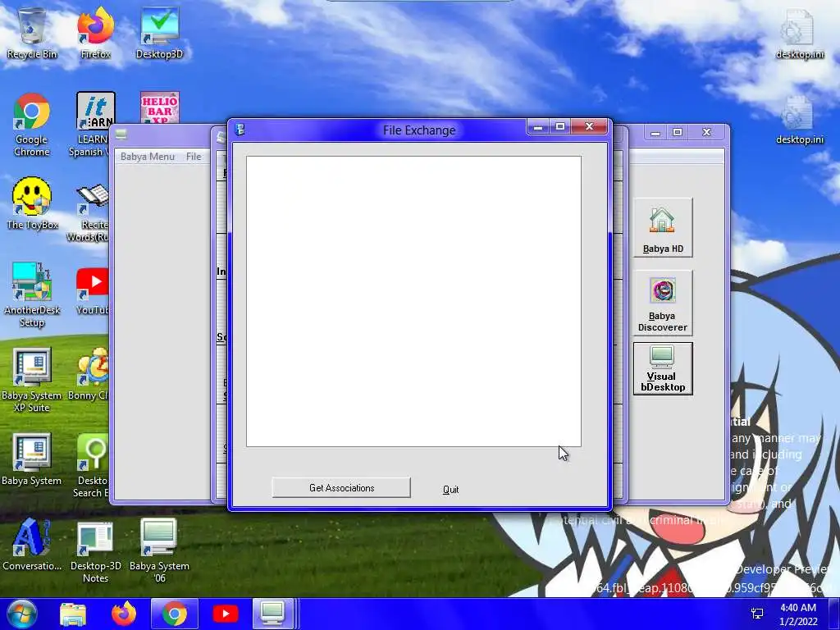Click the taskbar clock showing 4:40 AM
This screenshot has height=630, width=840.
tap(798, 614)
